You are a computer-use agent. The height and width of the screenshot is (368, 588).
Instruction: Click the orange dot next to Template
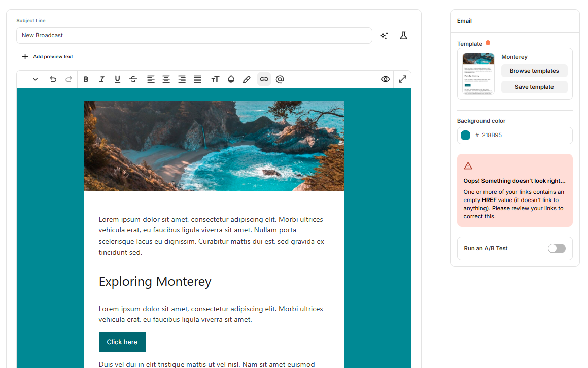coord(488,43)
